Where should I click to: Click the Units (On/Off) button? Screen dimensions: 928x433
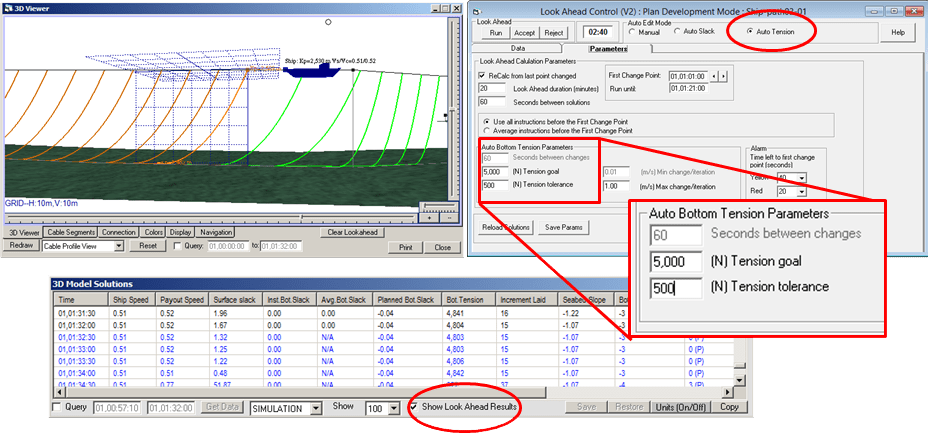pyautogui.click(x=680, y=407)
